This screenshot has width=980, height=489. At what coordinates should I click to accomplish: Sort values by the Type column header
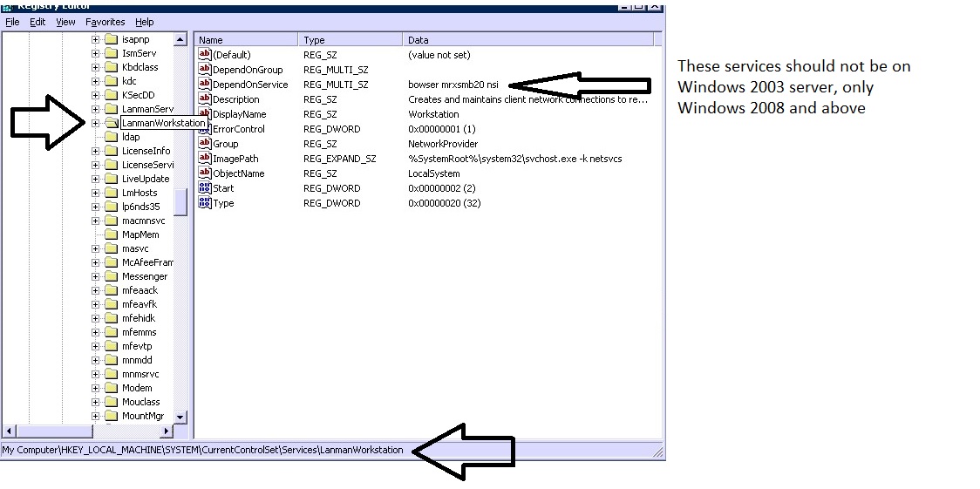pos(350,40)
